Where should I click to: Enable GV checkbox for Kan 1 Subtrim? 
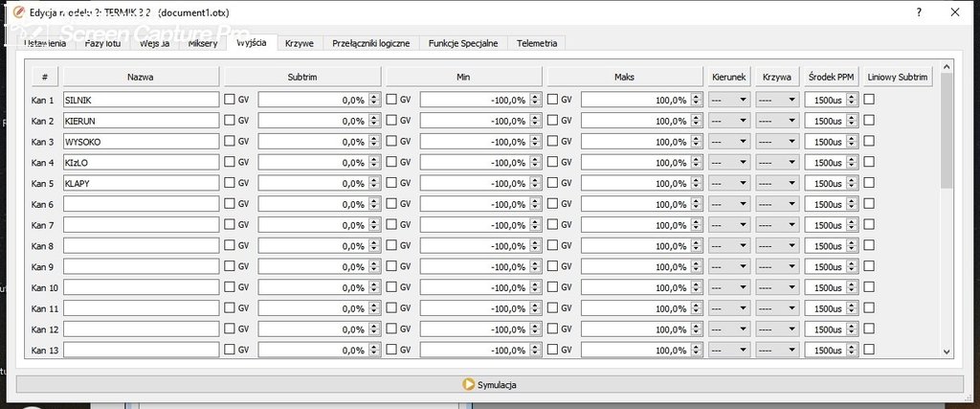(230, 100)
